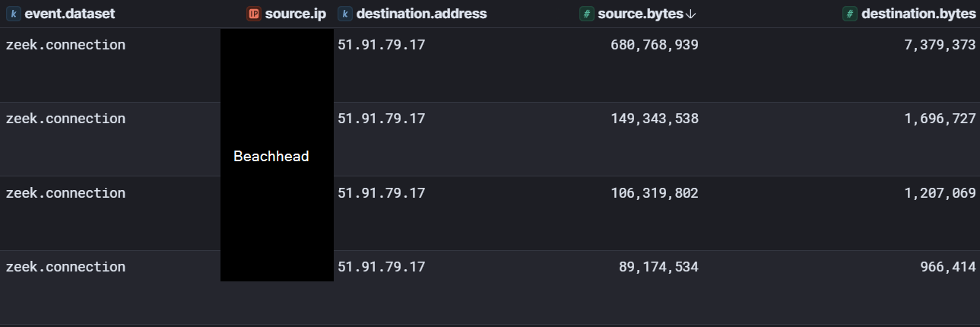The height and width of the screenshot is (327, 980).
Task: Toggle the descending sort arrow on source.bytes
Action: [691, 14]
